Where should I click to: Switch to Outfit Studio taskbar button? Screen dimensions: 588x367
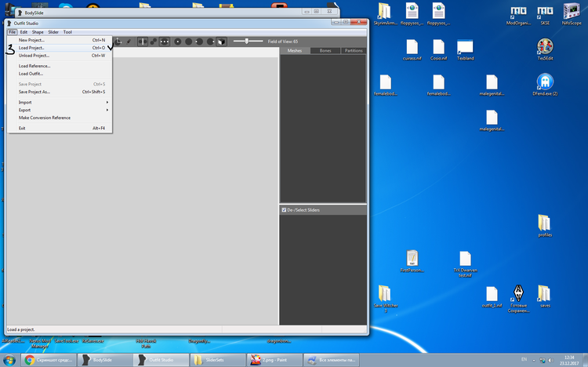[162, 360]
